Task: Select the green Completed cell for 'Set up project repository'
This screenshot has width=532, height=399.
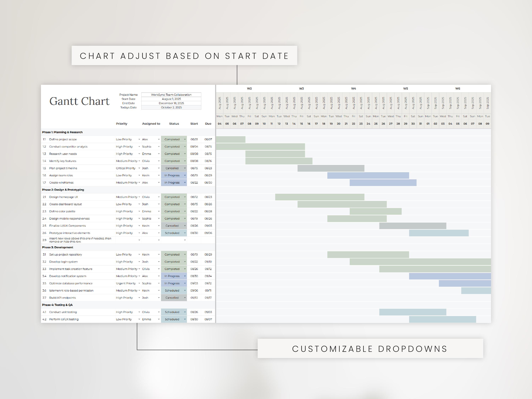Action: pos(172,254)
